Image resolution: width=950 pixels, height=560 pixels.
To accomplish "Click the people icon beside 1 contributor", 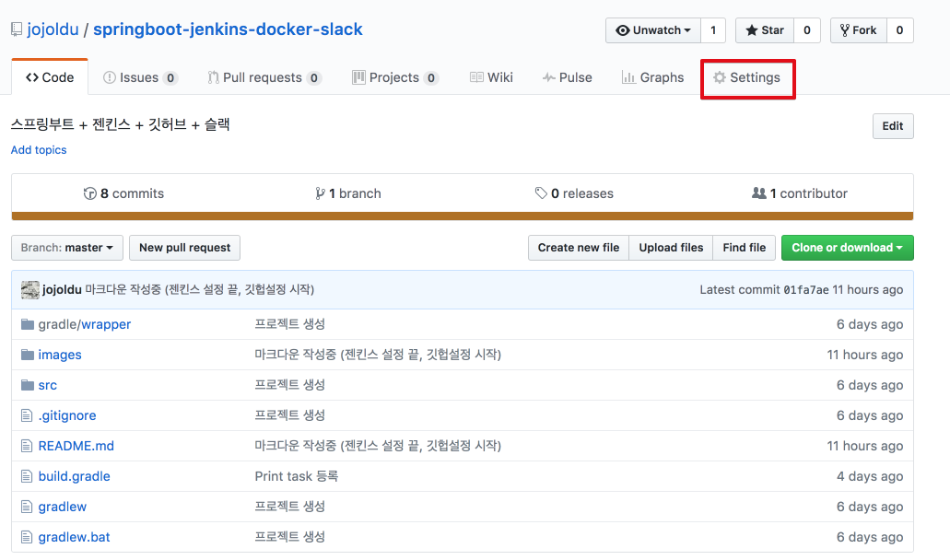I will pos(758,193).
